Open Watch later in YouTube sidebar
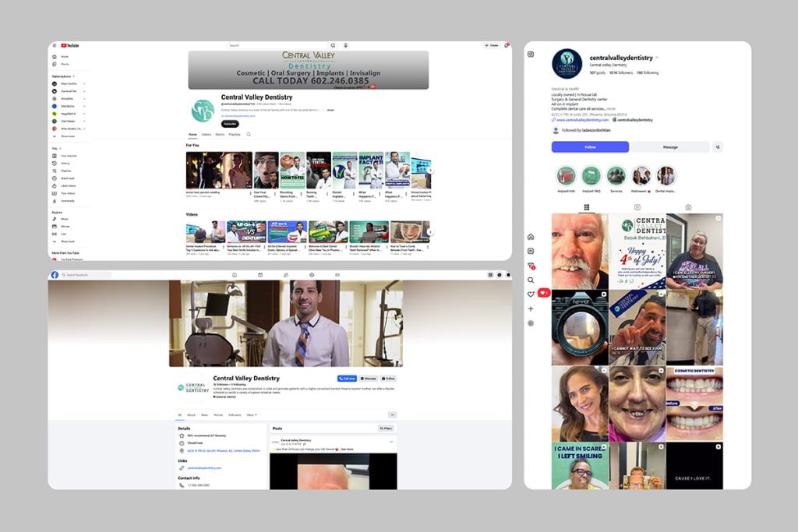 (64, 178)
